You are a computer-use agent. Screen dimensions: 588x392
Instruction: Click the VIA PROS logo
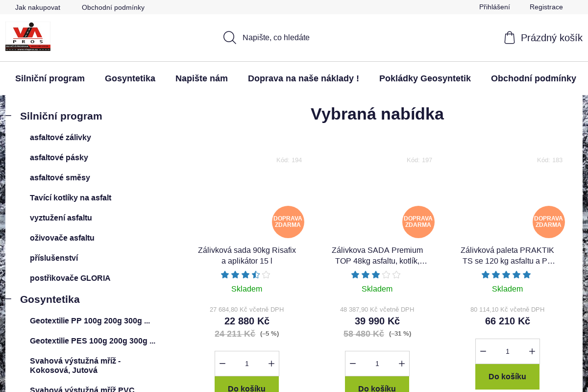28,37
